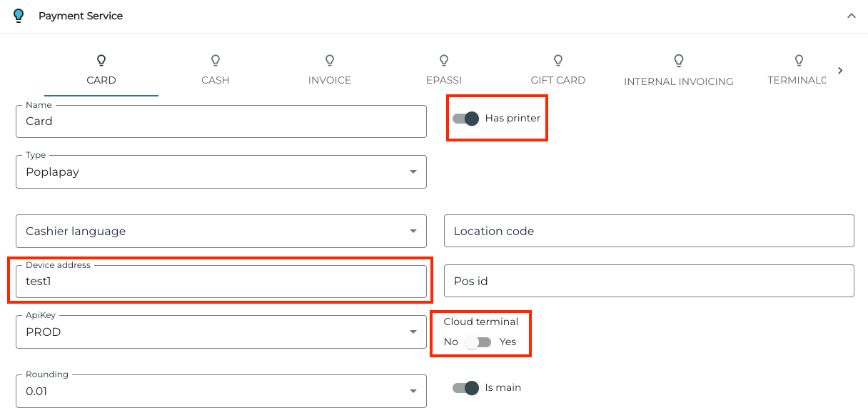Open the Rounding dropdown showing 0.01
This screenshot has width=868, height=418.
(x=413, y=391)
